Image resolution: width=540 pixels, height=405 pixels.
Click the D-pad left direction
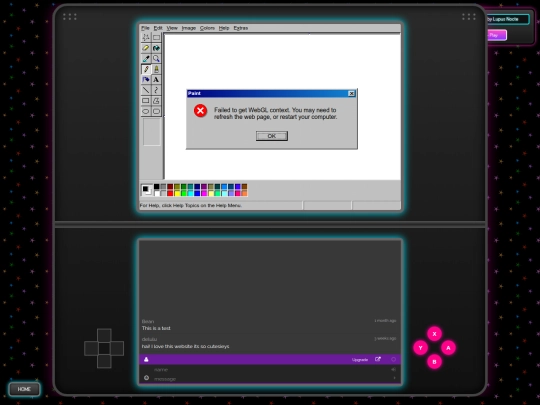click(91, 349)
